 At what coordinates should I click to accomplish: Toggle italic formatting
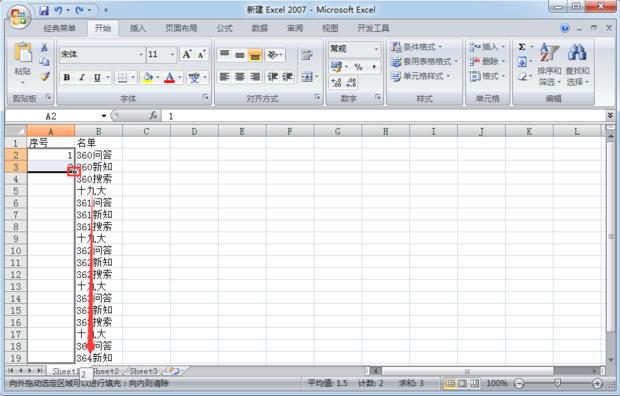pyautogui.click(x=82, y=78)
